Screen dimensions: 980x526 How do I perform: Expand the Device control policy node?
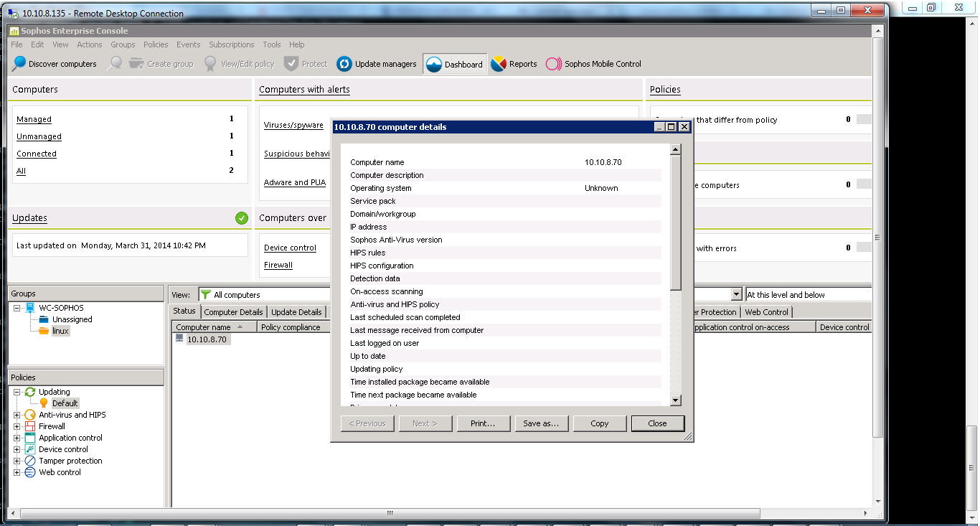point(17,449)
